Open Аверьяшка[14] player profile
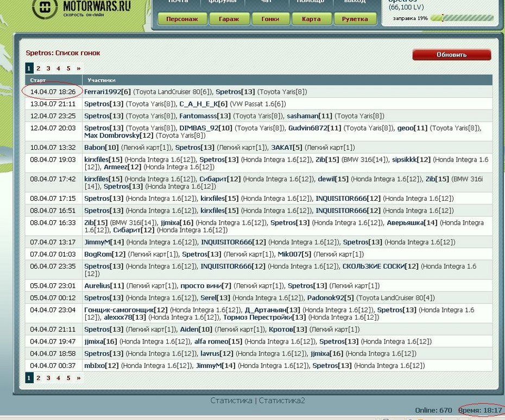 [x=412, y=222]
